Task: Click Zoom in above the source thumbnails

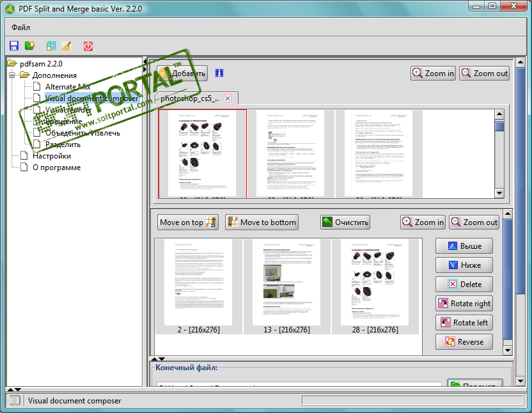Action: click(x=433, y=74)
